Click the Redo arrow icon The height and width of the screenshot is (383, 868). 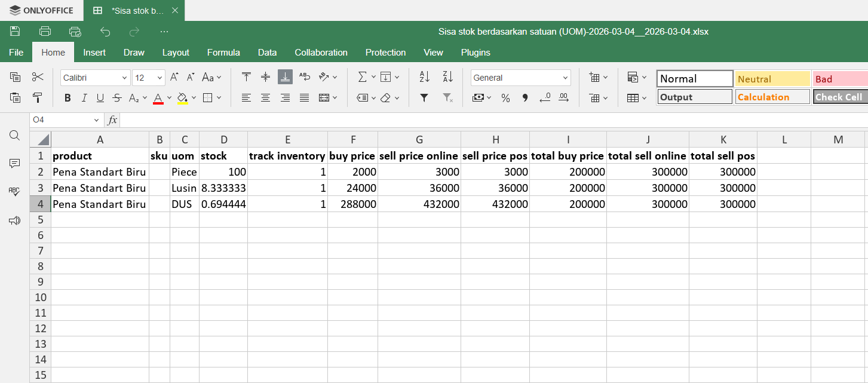[134, 31]
